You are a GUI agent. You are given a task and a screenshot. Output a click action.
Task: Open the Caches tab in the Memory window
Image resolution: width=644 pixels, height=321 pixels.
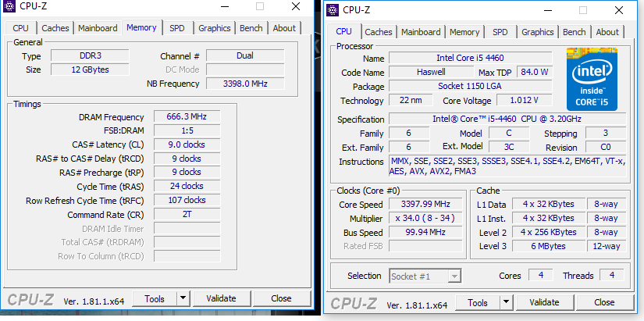(x=55, y=28)
